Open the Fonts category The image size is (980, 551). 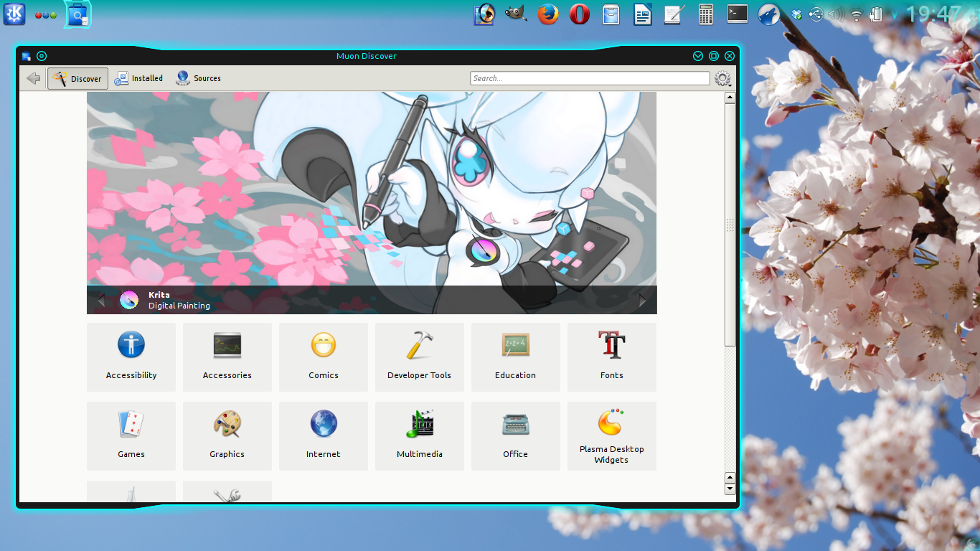coord(612,357)
